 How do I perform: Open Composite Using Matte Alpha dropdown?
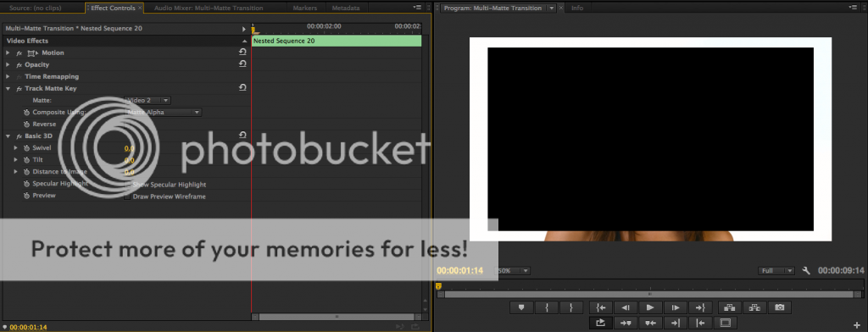164,113
